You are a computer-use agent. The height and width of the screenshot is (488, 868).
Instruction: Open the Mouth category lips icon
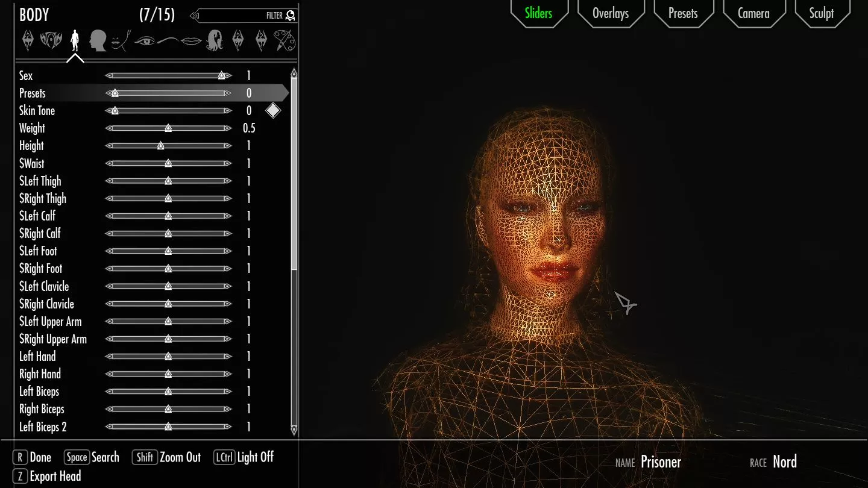tap(191, 41)
